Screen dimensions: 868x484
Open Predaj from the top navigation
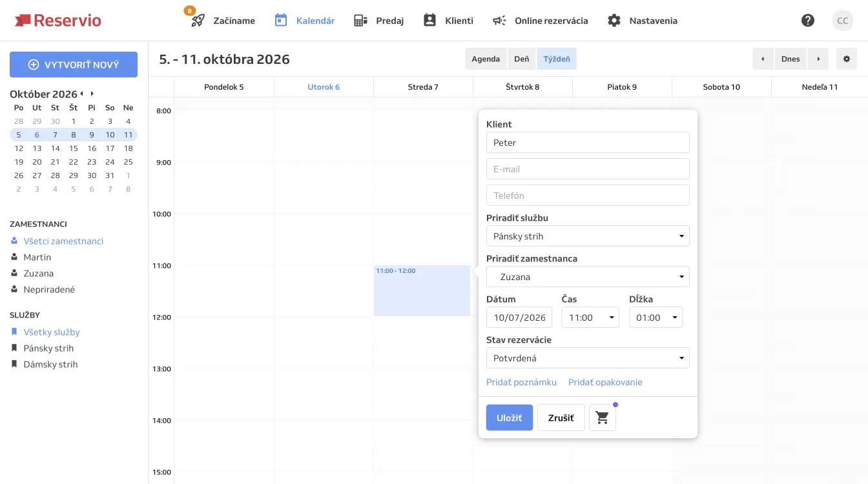point(379,21)
